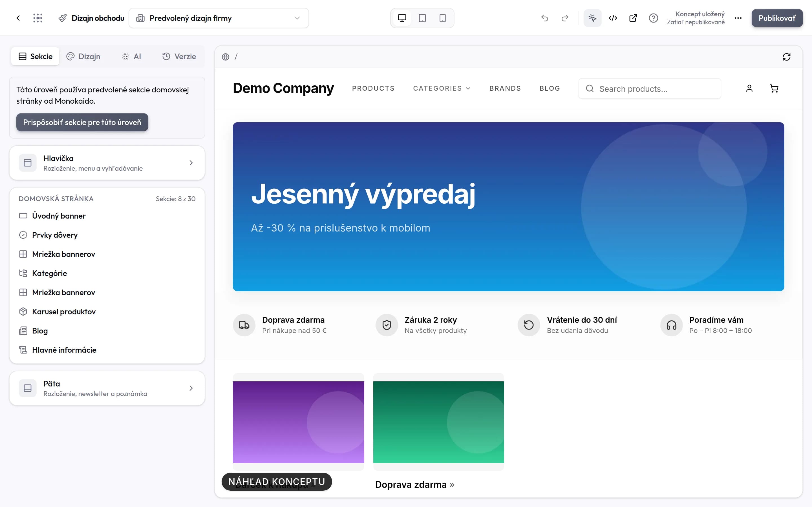
Task: Switch to the Verzie tab
Action: 179,56
